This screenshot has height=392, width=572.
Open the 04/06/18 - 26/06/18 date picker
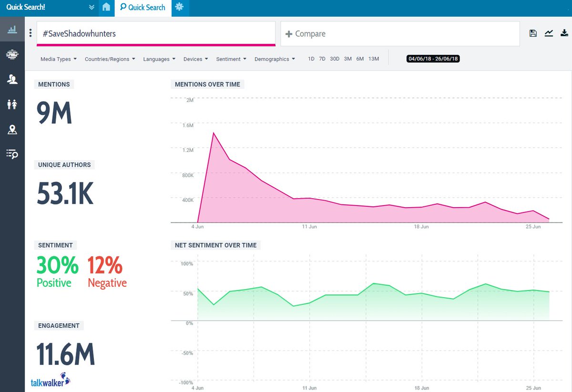click(433, 59)
